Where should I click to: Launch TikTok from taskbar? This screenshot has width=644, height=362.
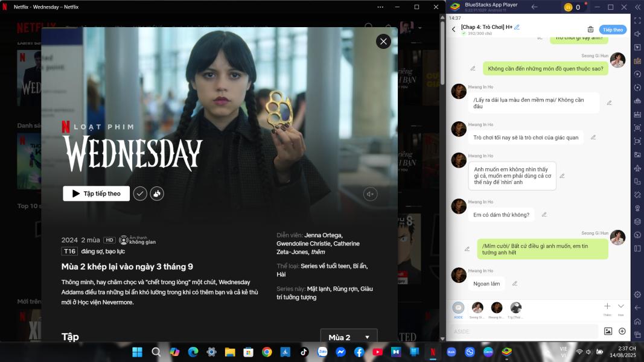304,352
